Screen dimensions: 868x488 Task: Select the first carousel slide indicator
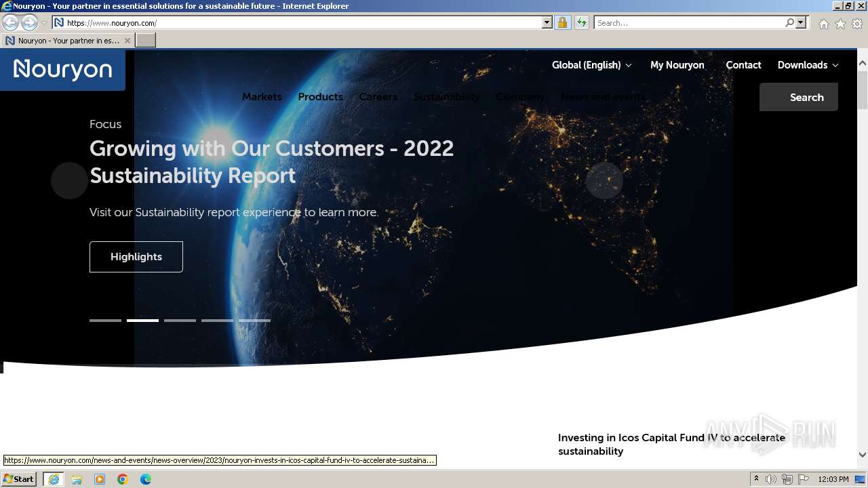105,321
